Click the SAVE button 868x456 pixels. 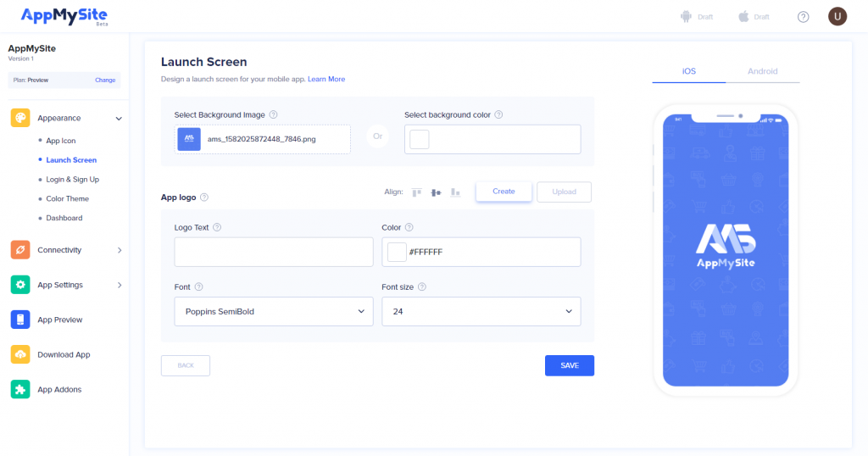click(x=570, y=365)
